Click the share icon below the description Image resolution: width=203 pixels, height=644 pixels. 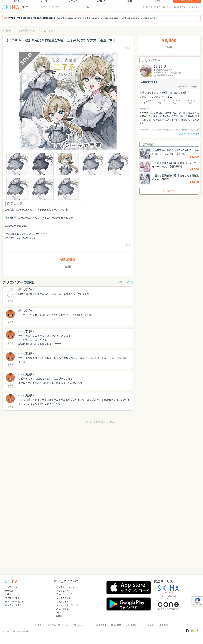coord(128,244)
